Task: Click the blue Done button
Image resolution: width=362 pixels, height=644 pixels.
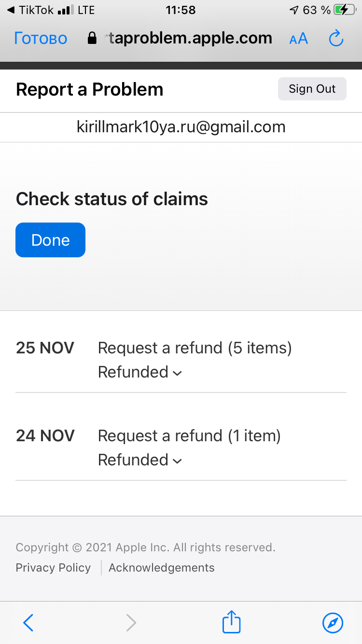Action: tap(51, 240)
